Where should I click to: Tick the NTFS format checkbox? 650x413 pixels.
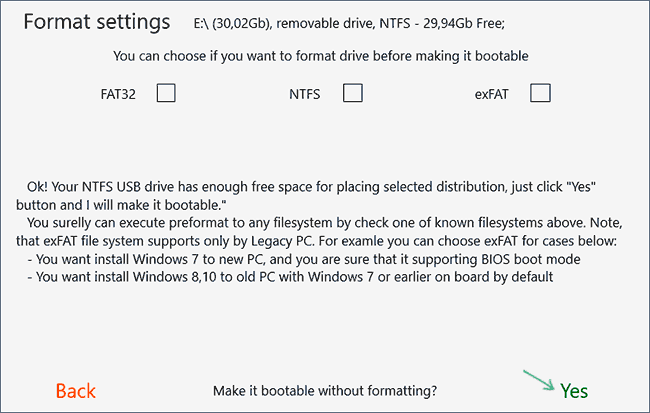click(353, 93)
